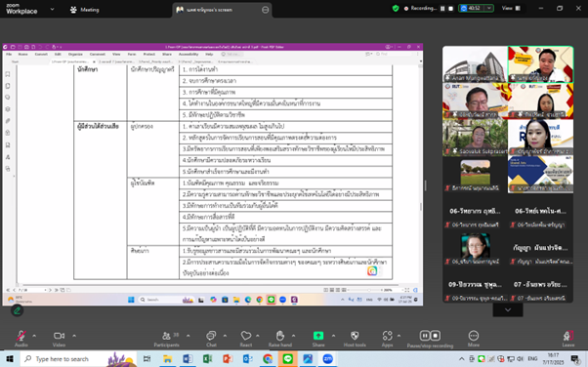Leave the meeting
588x367 pixels.
[x=568, y=336]
